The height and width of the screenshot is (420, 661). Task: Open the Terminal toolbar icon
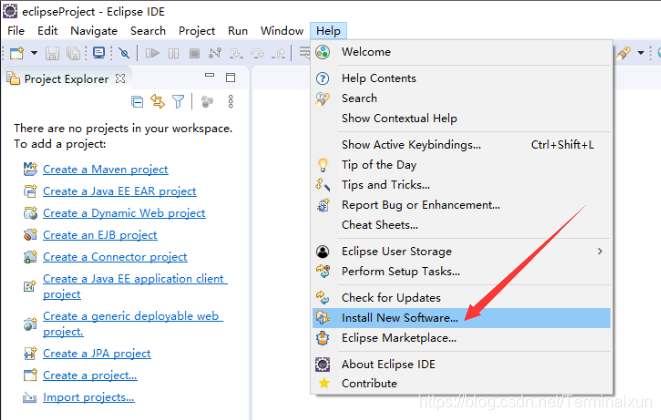tap(99, 53)
